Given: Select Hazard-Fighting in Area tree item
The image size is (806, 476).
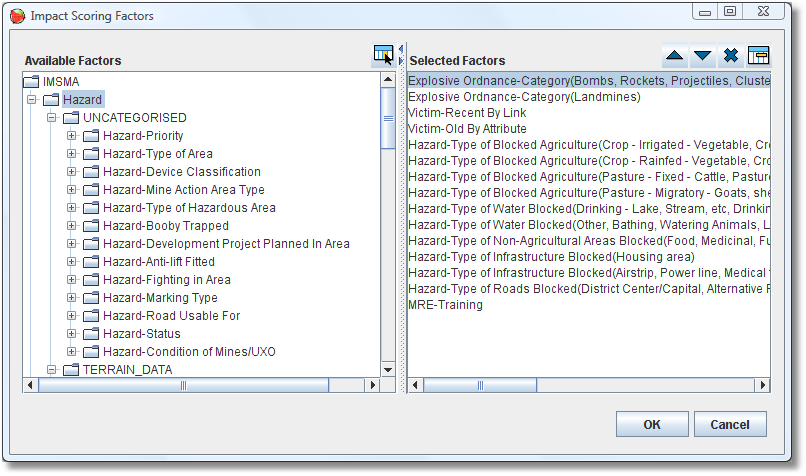Looking at the screenshot, I should tap(166, 280).
